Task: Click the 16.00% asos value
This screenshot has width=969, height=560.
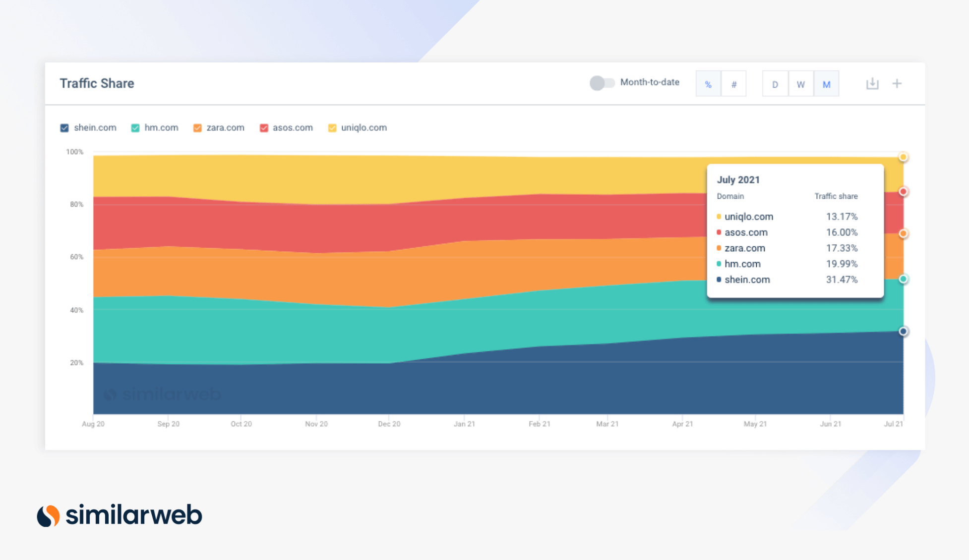Action: coord(842,232)
